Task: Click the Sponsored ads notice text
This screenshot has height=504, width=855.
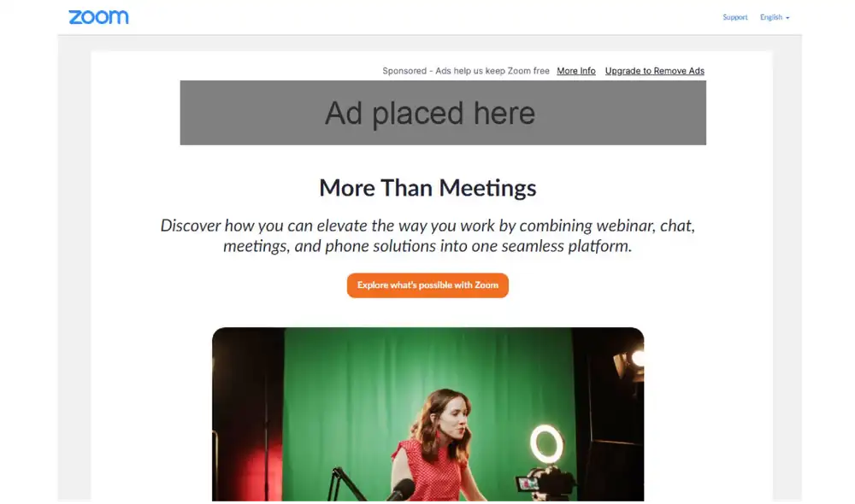Action: pos(466,71)
